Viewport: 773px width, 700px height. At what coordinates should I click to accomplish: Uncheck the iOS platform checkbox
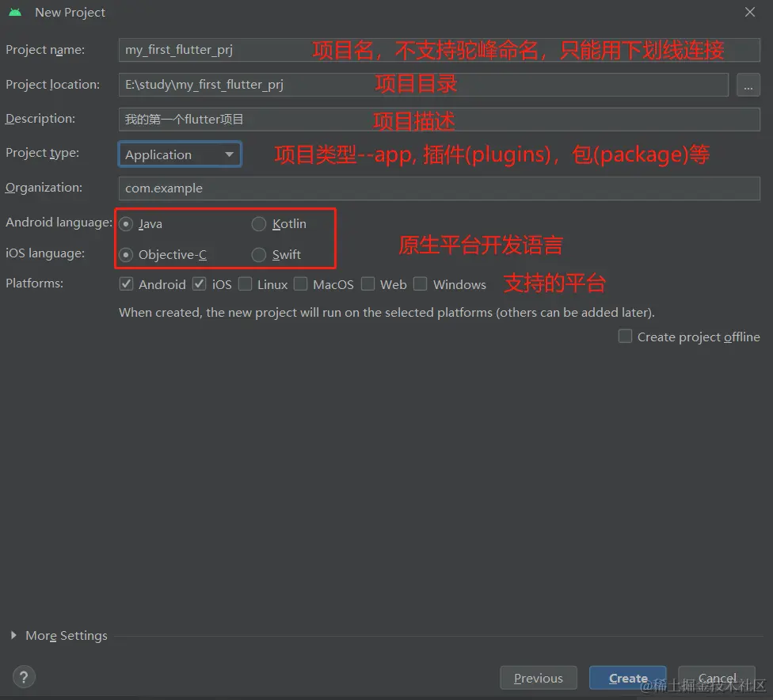coord(199,284)
